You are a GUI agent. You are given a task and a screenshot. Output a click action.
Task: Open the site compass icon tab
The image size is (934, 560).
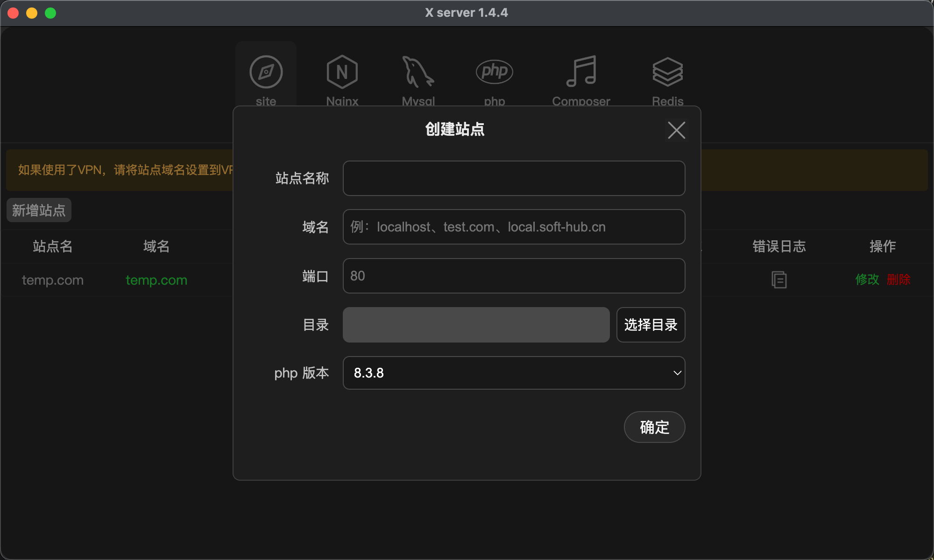[x=266, y=72]
